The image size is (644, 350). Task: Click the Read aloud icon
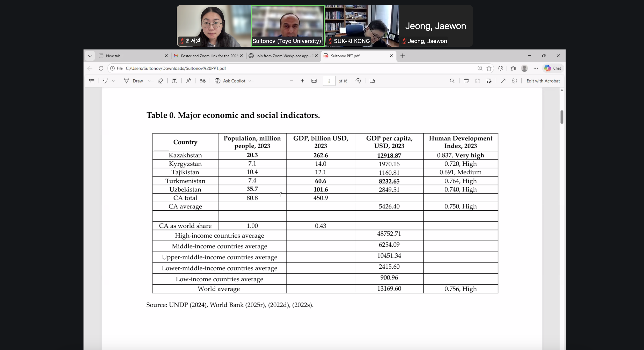coord(189,81)
